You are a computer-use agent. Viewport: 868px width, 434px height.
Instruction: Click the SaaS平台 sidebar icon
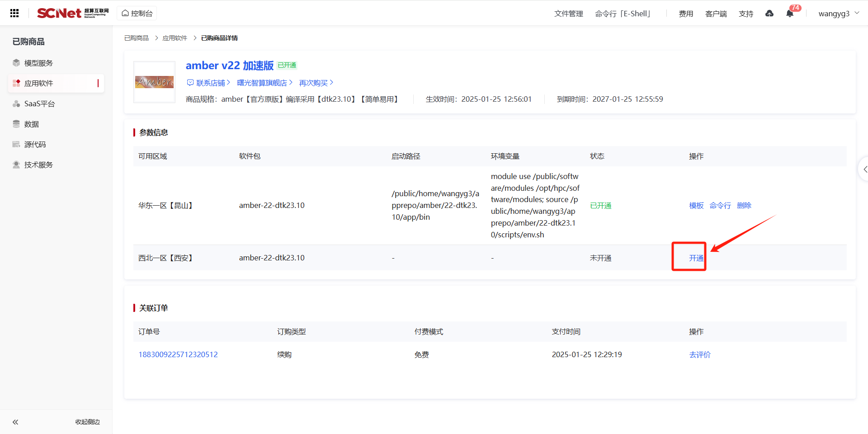pyautogui.click(x=16, y=104)
